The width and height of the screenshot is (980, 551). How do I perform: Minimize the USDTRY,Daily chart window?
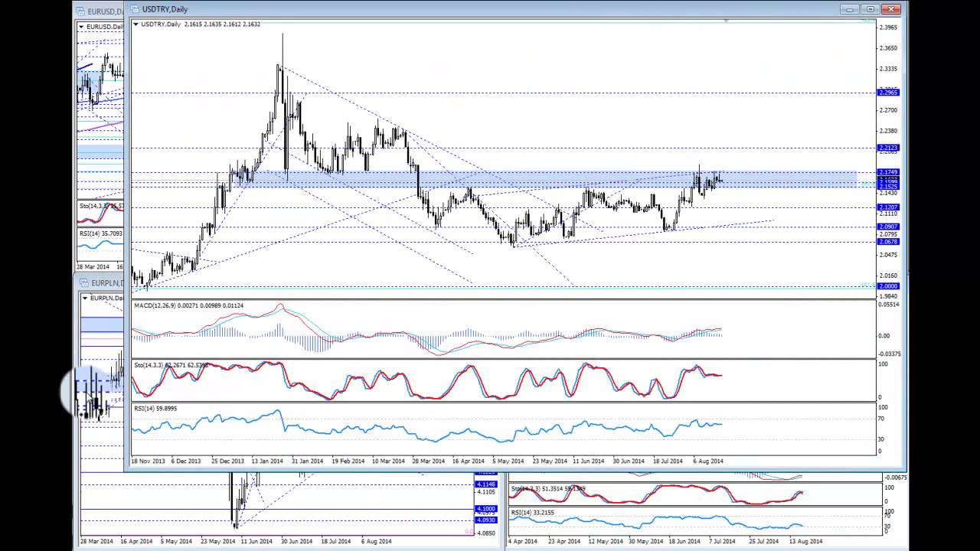coord(850,9)
